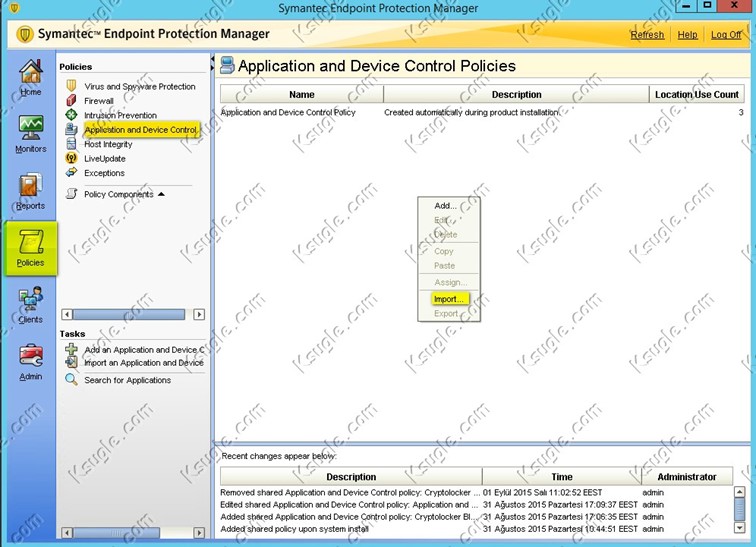Open the Home section icon
This screenshot has width=756, height=547.
tap(31, 71)
